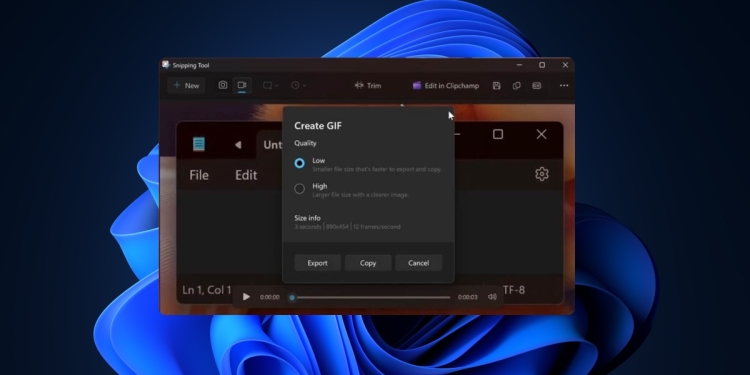750x375 pixels.
Task: Click the Trim button
Action: [x=368, y=86]
